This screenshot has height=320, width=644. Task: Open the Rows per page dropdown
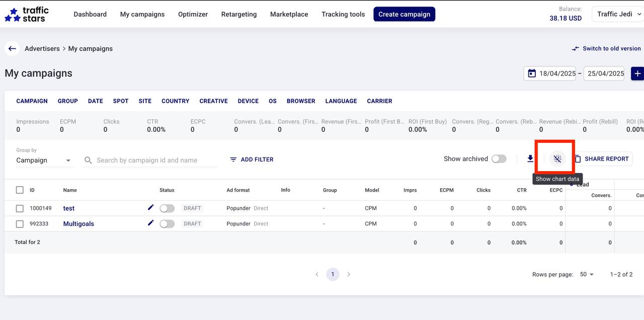tap(587, 274)
